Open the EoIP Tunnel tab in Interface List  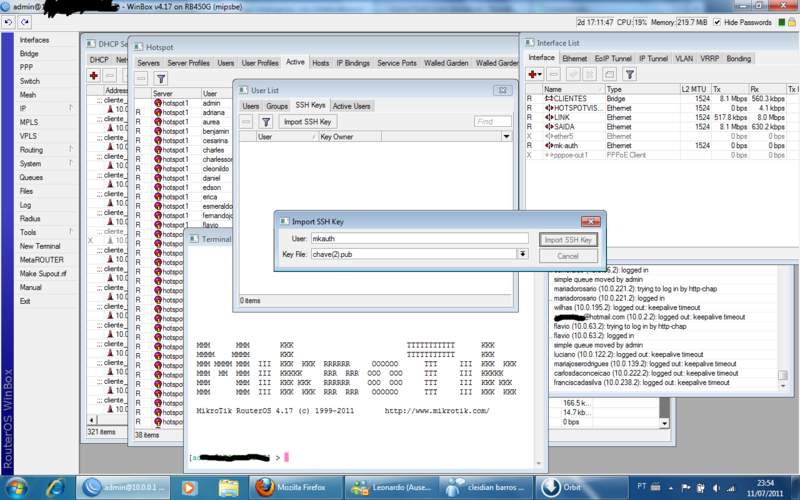pos(613,59)
